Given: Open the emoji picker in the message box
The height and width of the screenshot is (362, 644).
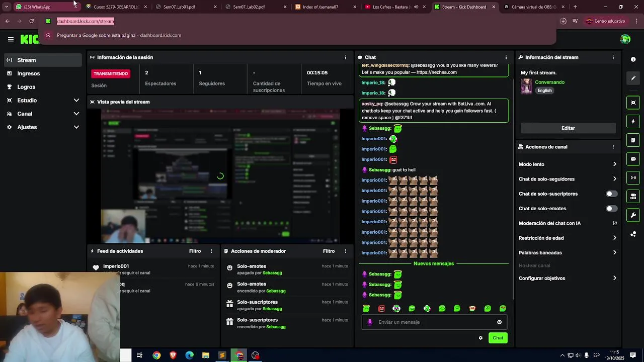Looking at the screenshot, I should pos(499,322).
